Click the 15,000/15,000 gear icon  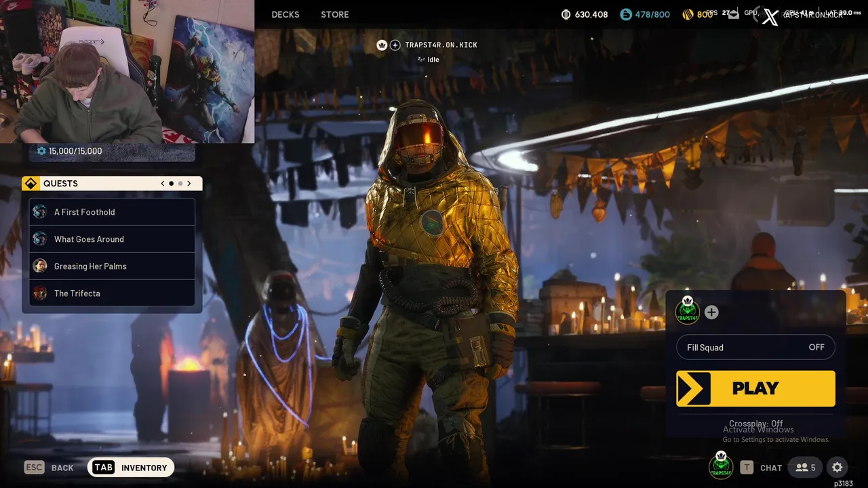pos(41,151)
